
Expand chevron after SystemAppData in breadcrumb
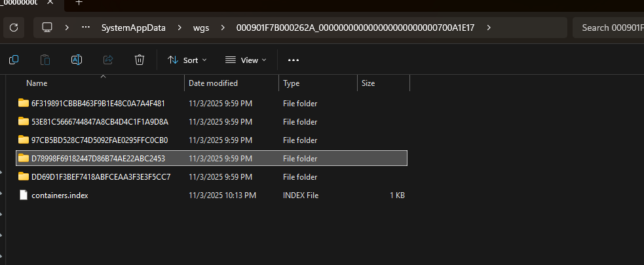point(180,28)
